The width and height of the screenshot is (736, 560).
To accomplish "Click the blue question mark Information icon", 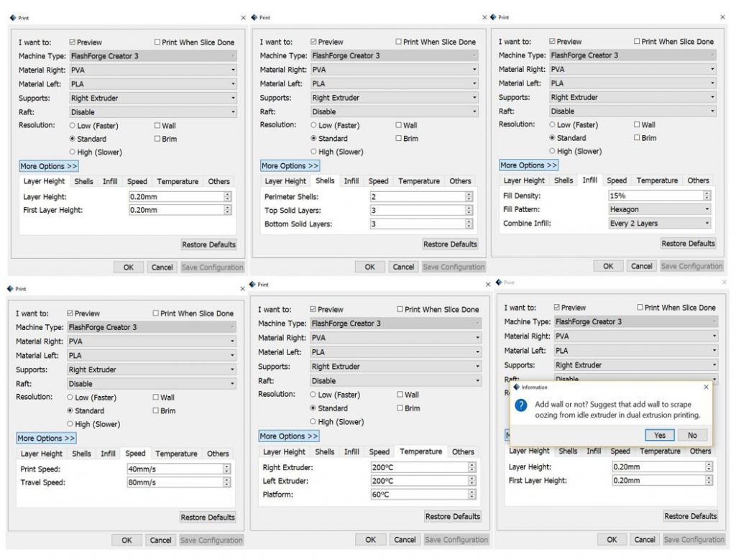I will pos(520,405).
